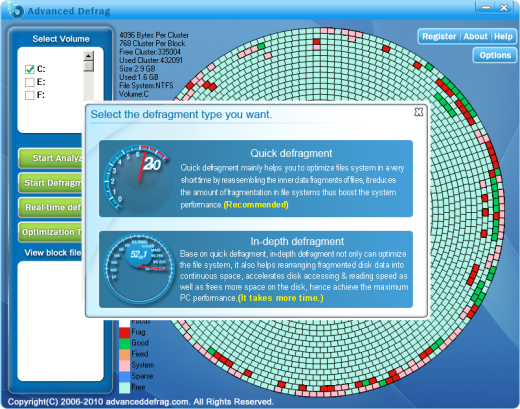This screenshot has width=520, height=409.
Task: Click the 'View block file' label
Action: (53, 253)
